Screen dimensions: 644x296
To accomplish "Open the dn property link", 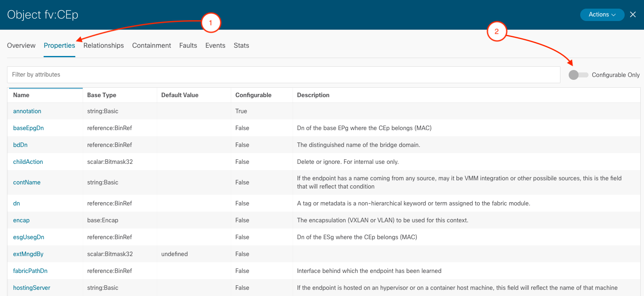I will [16, 203].
